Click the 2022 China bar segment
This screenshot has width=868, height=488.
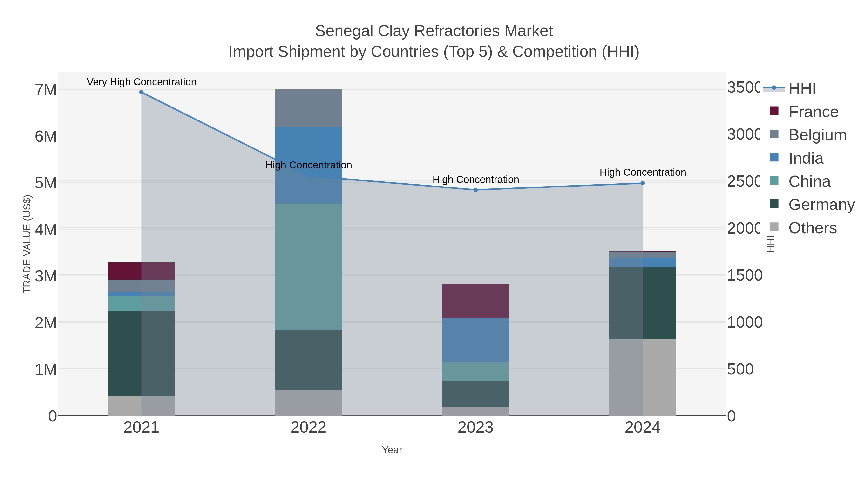click(309, 267)
